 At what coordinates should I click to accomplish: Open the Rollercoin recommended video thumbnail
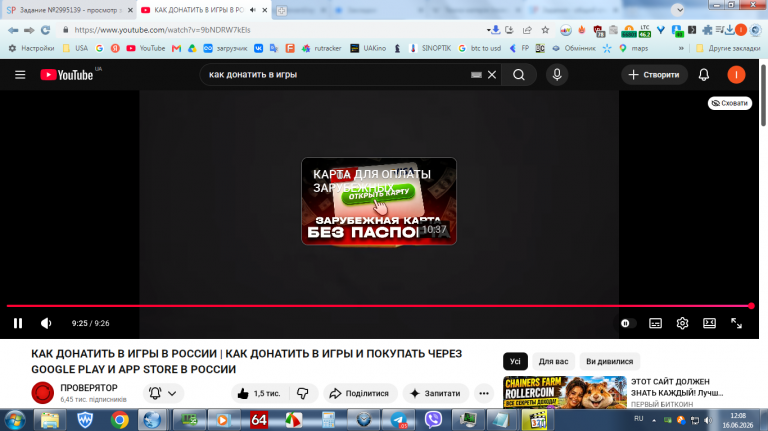(x=565, y=392)
